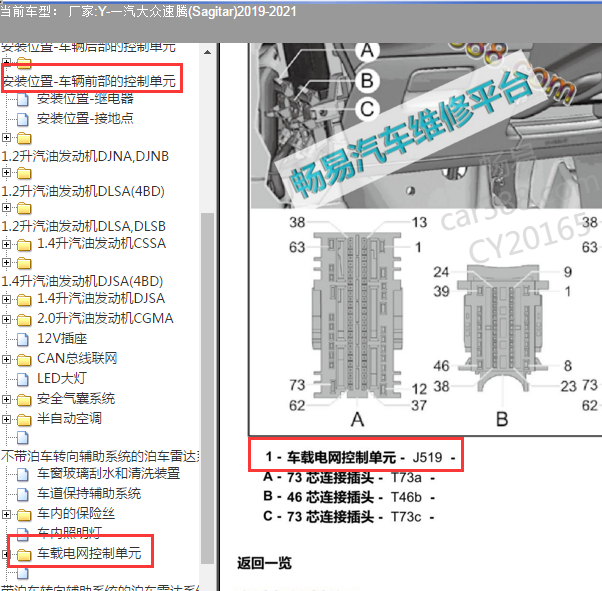Click folder icon of 2.0升汽油发动机CGMA
This screenshot has height=591, width=602.
(24, 320)
